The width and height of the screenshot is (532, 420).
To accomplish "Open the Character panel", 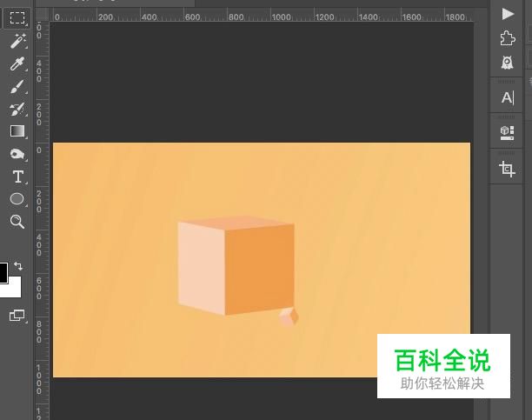I will 508,97.
